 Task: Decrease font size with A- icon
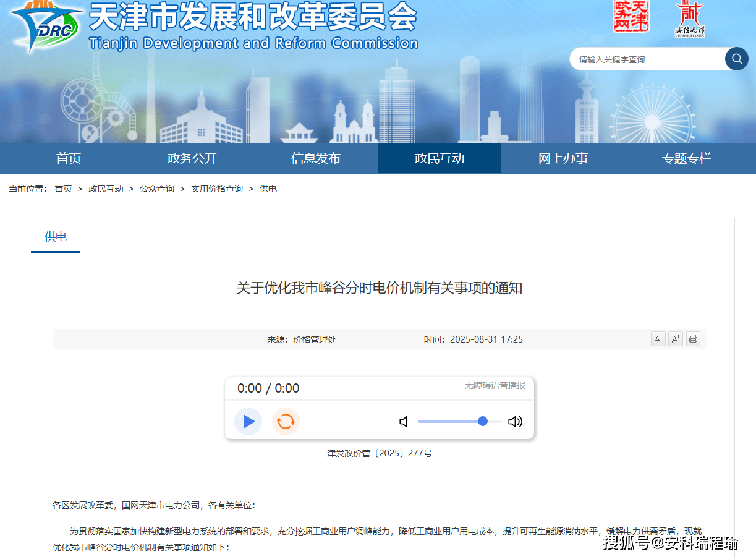coord(658,339)
